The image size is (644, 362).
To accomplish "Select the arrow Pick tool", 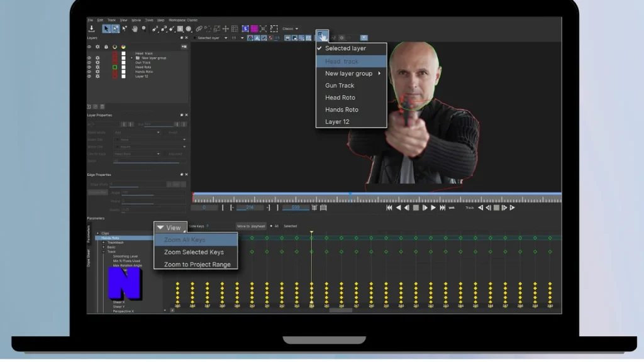I will coord(106,28).
